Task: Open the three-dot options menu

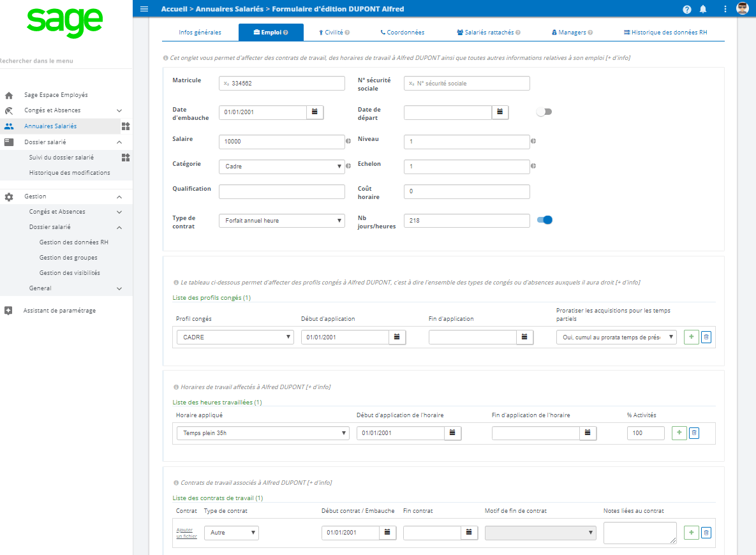Action: pos(725,9)
